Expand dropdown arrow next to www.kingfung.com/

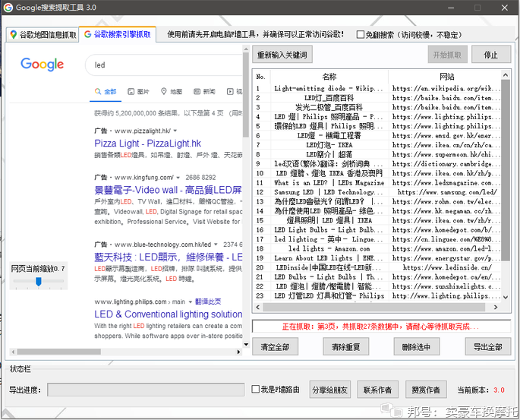(178, 178)
